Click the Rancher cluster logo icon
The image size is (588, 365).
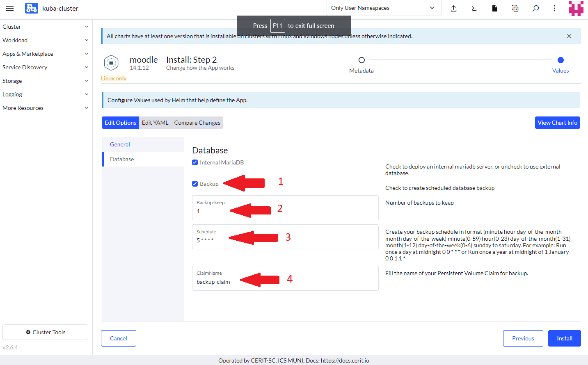[31, 8]
